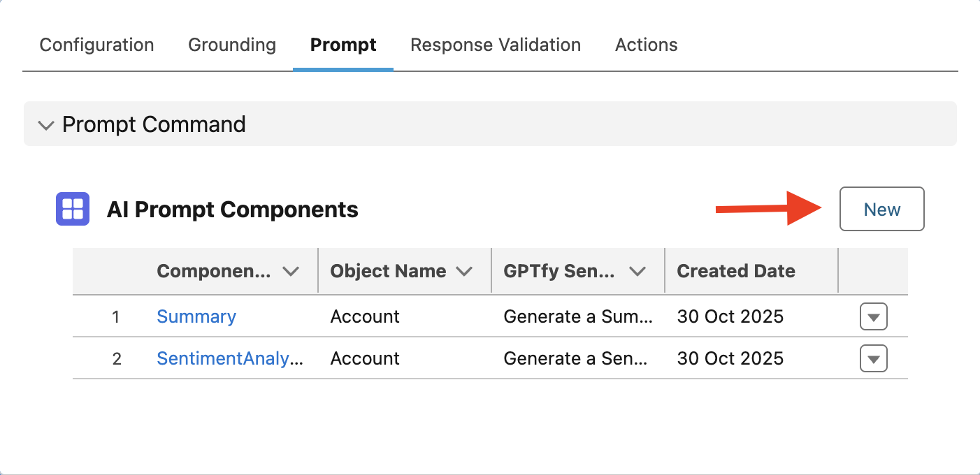Go to the Actions tab
The image size is (980, 475).
point(646,45)
